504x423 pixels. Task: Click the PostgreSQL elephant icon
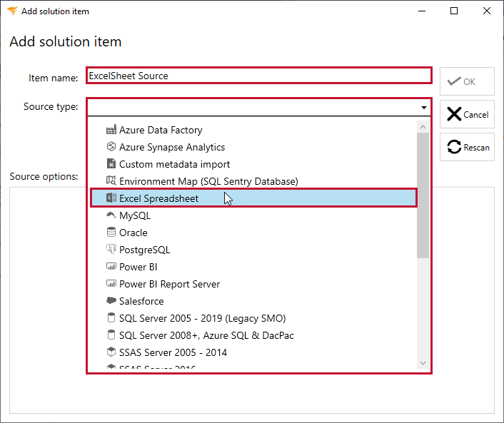coord(111,249)
